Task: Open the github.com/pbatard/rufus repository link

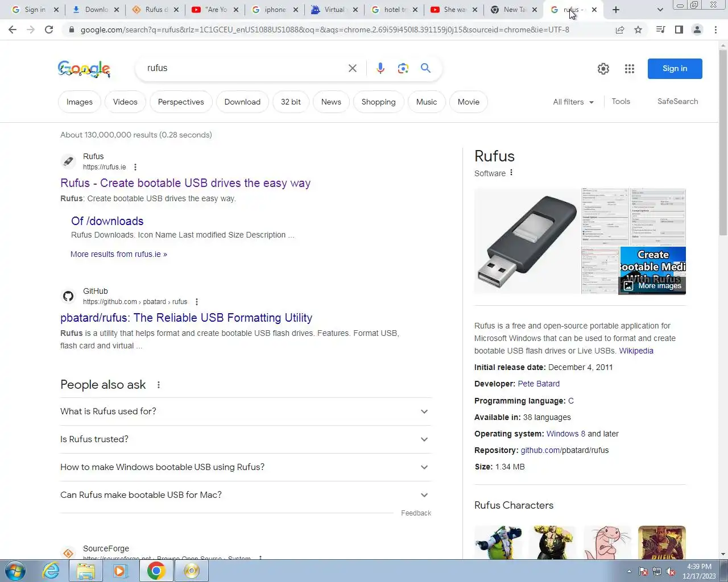Action: pos(564,450)
